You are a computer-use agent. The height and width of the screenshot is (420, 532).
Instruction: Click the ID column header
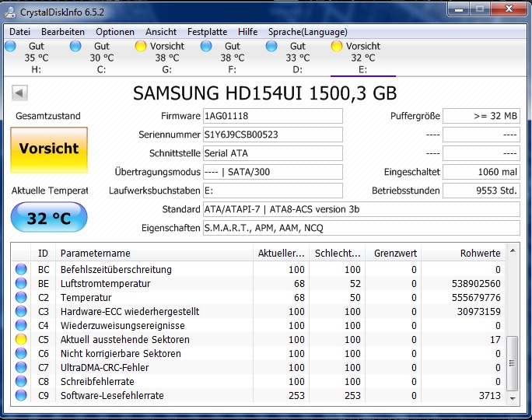click(43, 253)
